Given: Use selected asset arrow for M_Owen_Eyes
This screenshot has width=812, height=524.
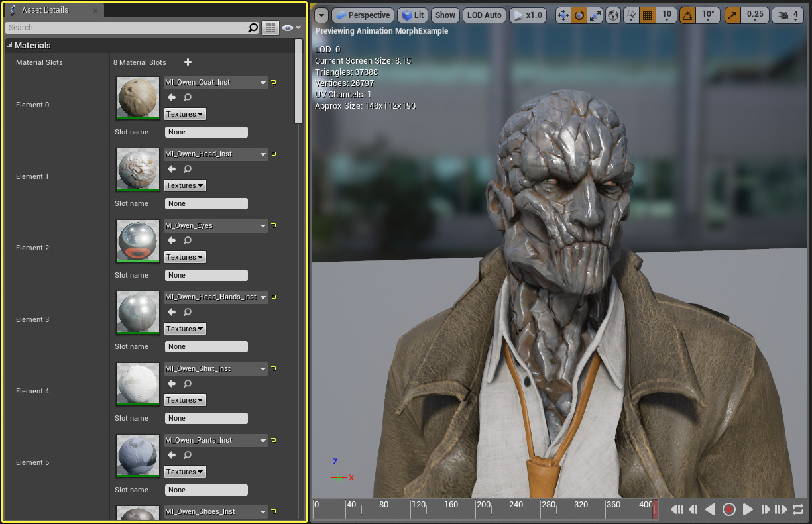Looking at the screenshot, I should pos(172,240).
